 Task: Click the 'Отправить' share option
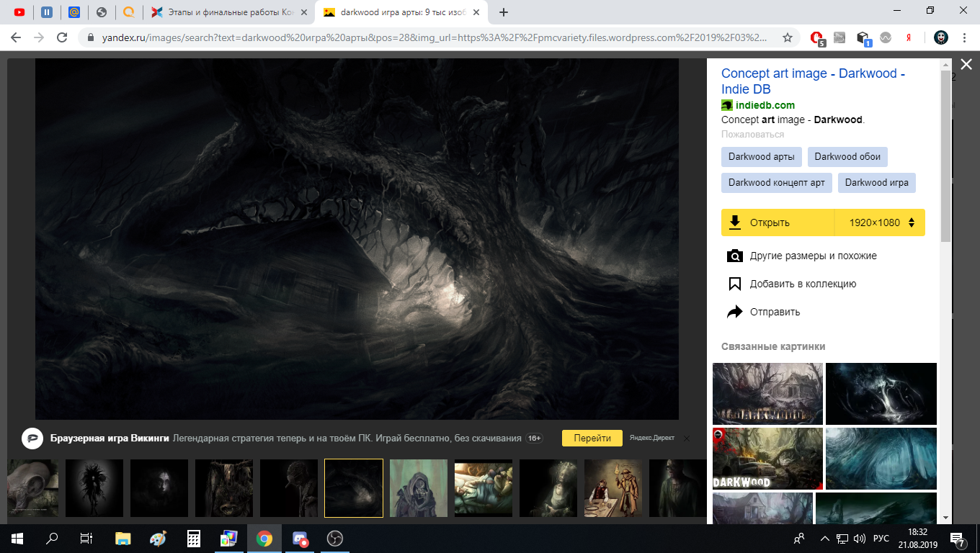click(765, 312)
